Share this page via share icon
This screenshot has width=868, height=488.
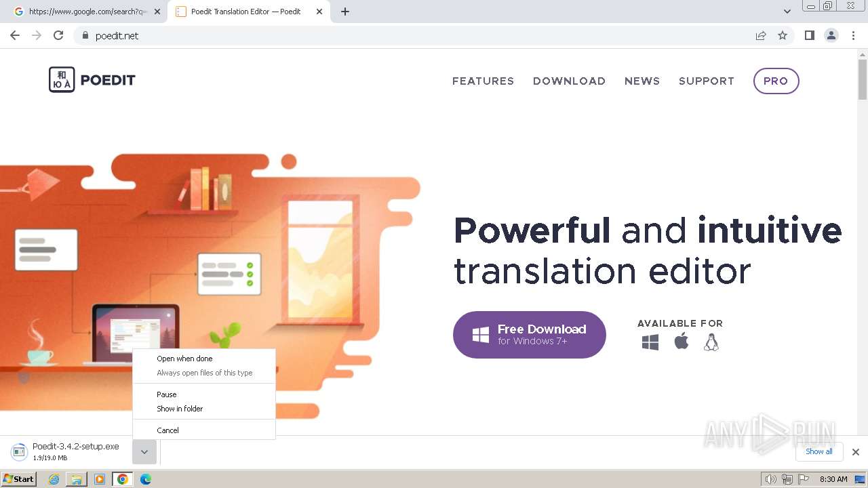point(761,35)
